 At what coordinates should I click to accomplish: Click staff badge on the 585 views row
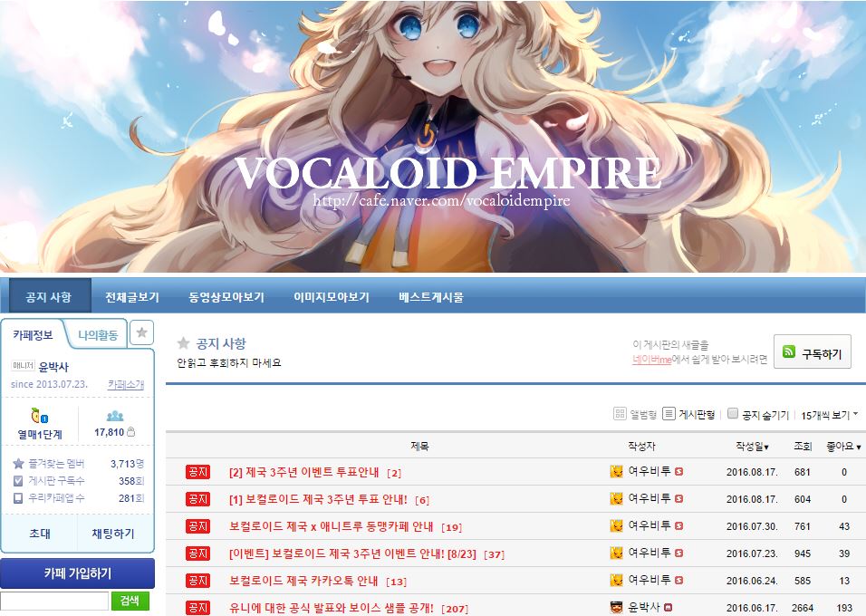pyautogui.click(x=678, y=580)
